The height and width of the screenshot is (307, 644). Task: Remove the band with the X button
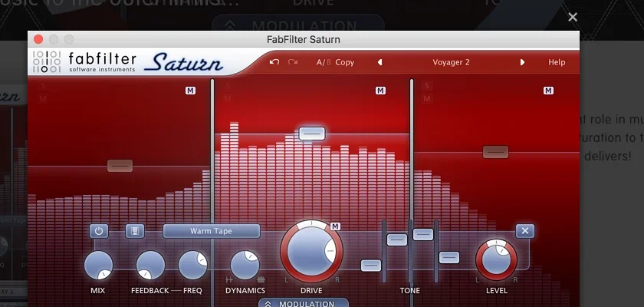tap(525, 231)
